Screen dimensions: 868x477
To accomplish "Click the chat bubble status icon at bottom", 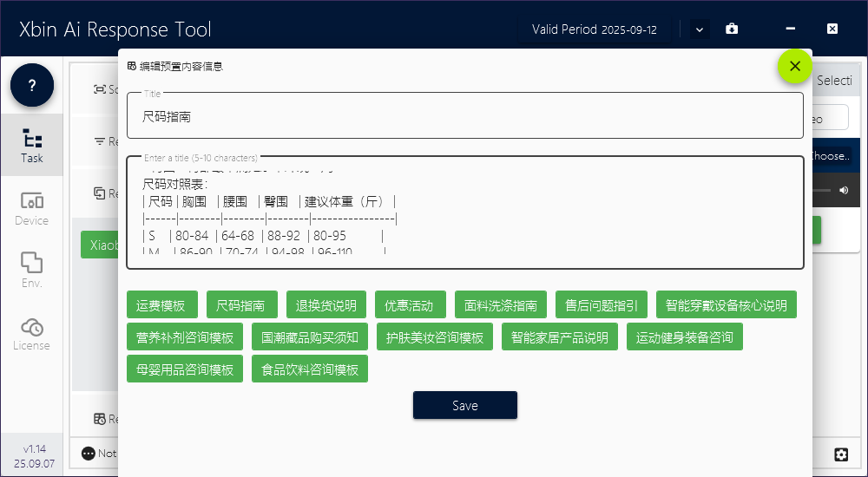I will pyautogui.click(x=89, y=454).
